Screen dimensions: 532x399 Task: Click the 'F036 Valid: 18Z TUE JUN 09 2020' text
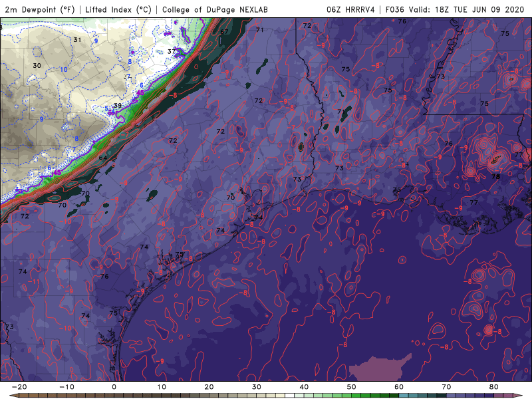[455, 9]
